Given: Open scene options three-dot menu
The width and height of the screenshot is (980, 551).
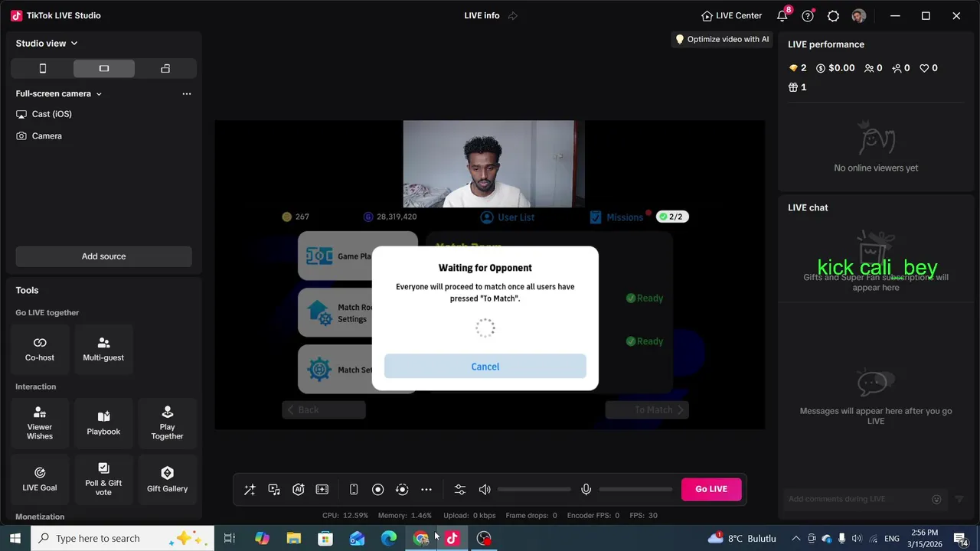Looking at the screenshot, I should click(x=187, y=93).
